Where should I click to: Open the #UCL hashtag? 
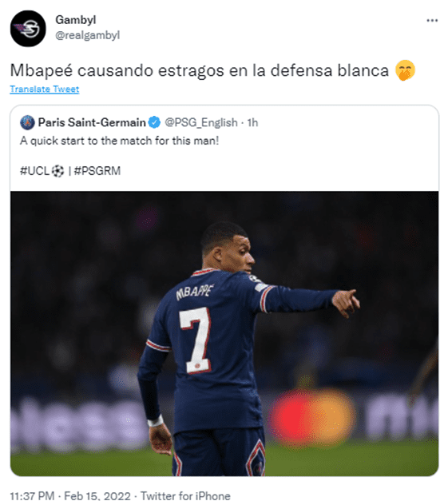click(x=34, y=171)
